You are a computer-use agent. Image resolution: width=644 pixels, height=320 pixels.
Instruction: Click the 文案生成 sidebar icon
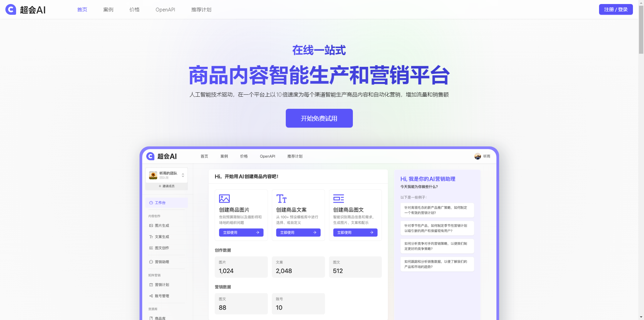[151, 237]
